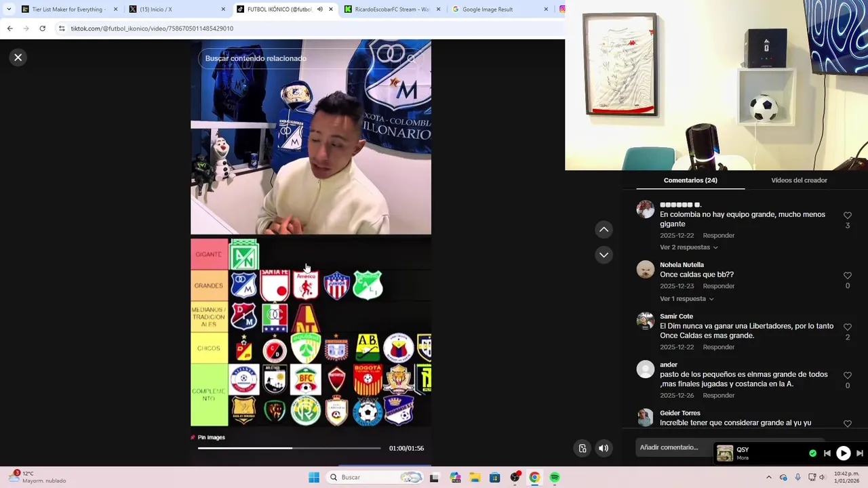Click the network tray icon
This screenshot has height=488, width=868.
tap(812, 478)
